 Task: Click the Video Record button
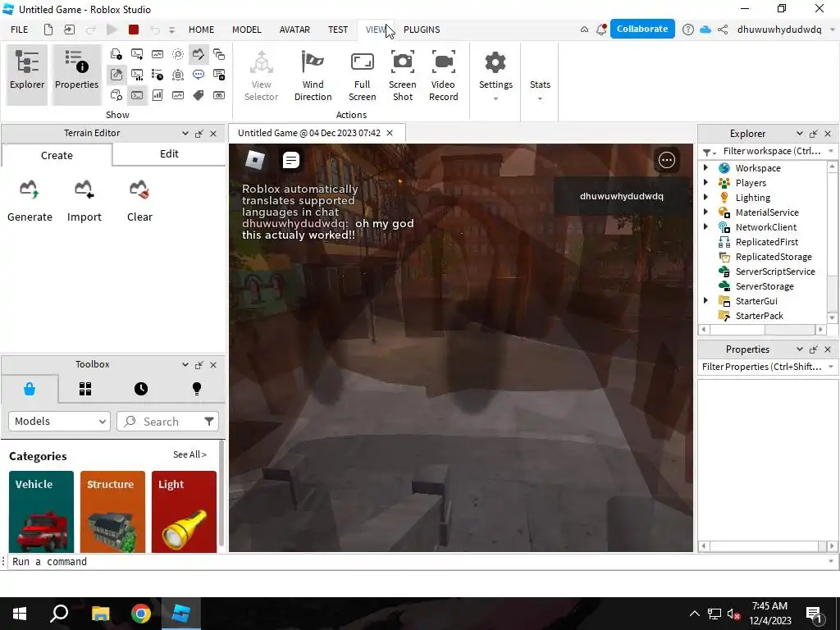[x=443, y=75]
